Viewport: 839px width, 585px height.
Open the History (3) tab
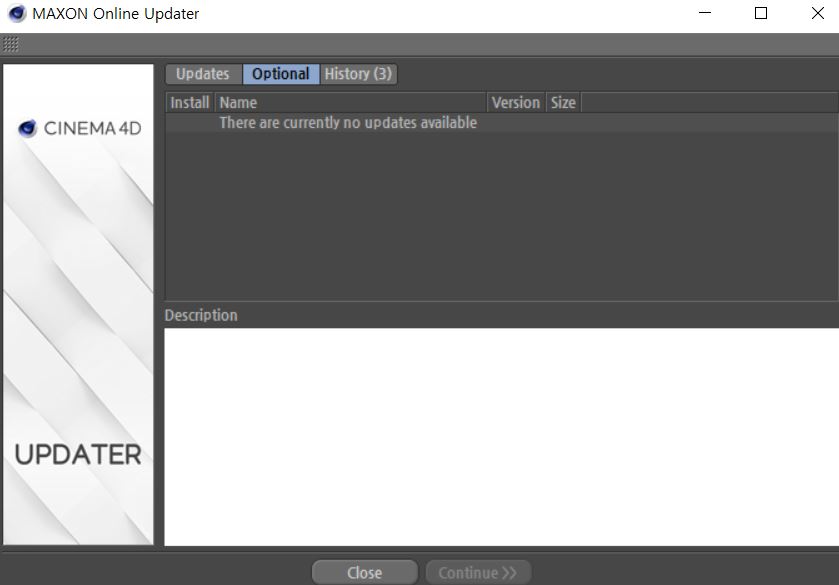[x=359, y=74]
